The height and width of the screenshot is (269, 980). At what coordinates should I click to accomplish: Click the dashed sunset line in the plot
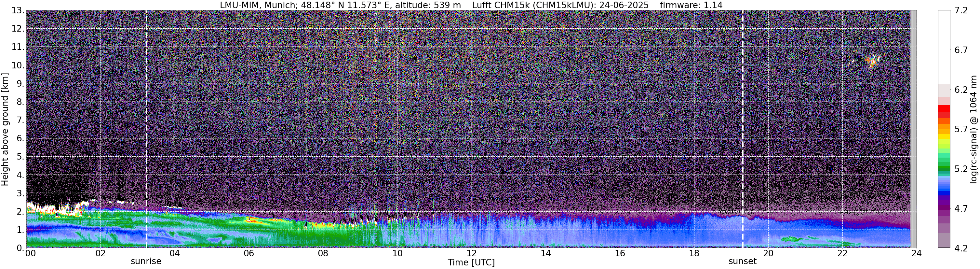pos(742,129)
